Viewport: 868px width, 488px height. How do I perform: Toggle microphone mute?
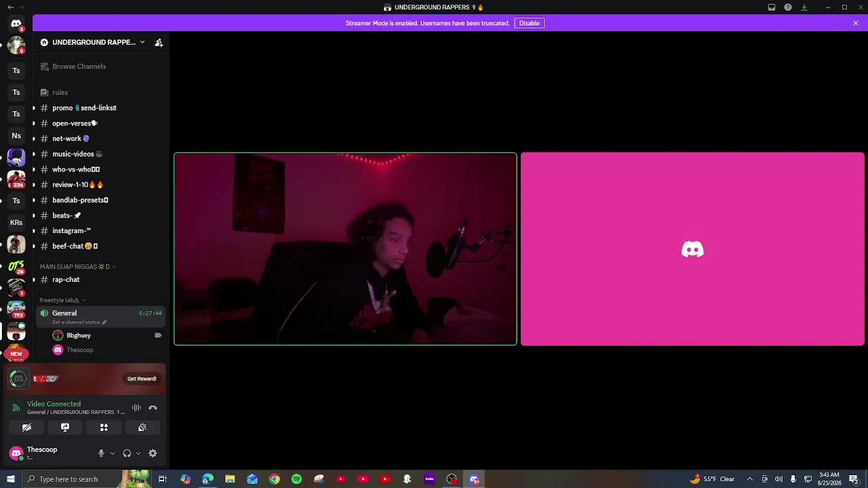[x=101, y=453]
